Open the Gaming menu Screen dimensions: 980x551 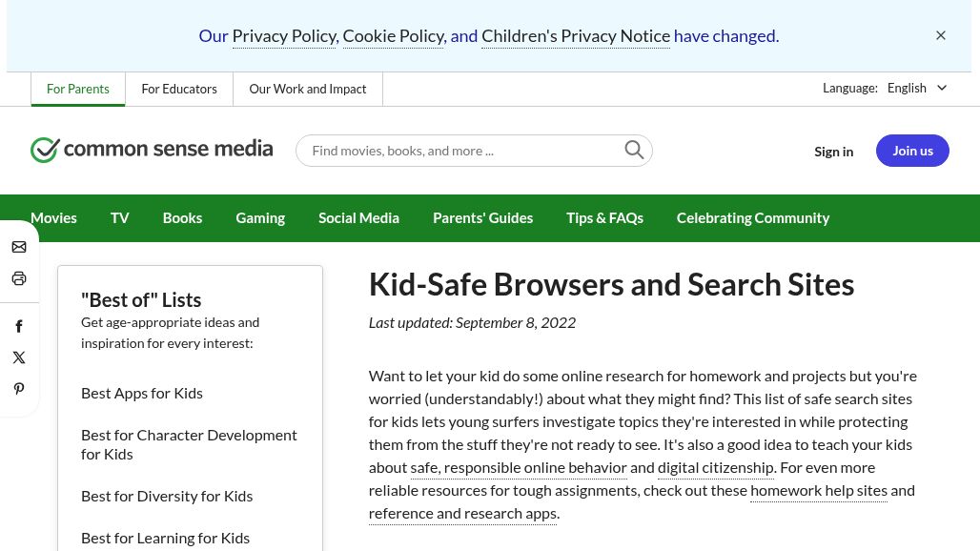click(x=260, y=218)
